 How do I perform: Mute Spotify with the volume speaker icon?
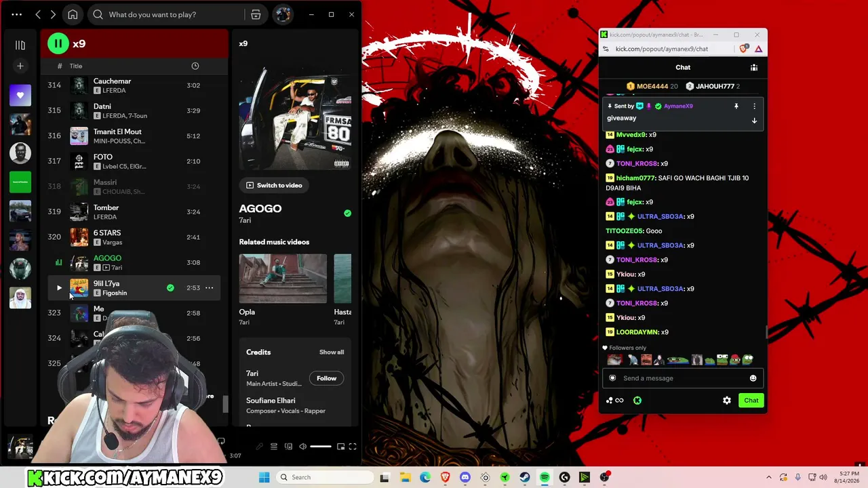tap(303, 446)
